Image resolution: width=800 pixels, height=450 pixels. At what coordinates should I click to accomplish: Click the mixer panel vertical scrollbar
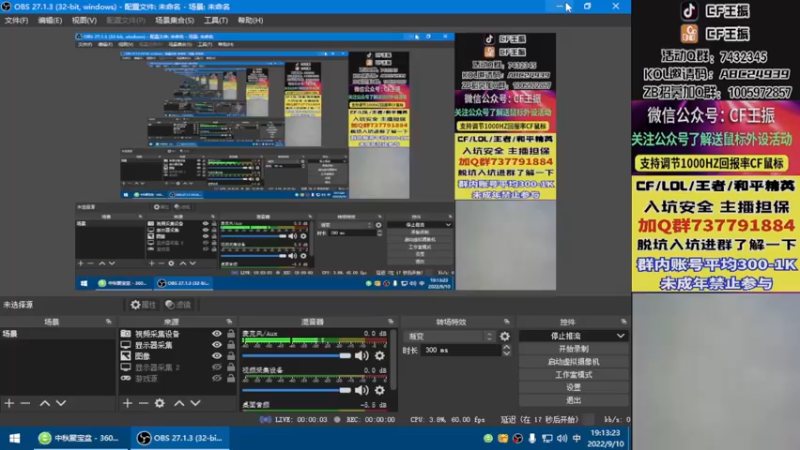pos(393,360)
